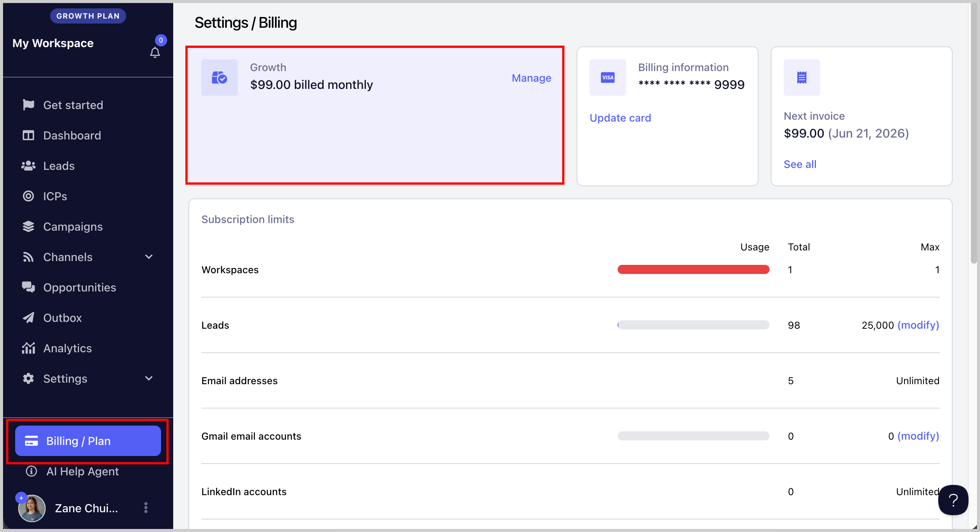This screenshot has width=980, height=532.
Task: Open the help question mark bubble
Action: pyautogui.click(x=953, y=500)
